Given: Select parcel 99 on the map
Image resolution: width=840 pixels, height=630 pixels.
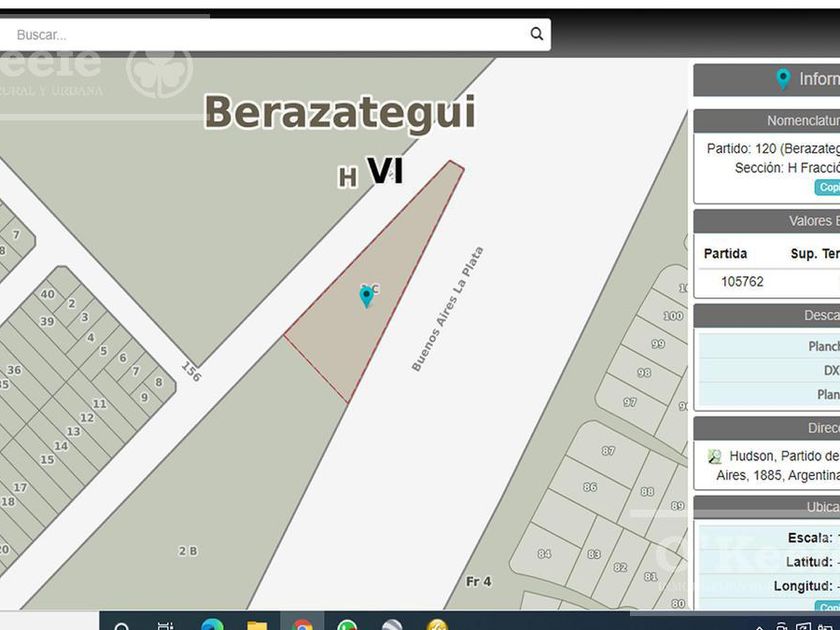Looking at the screenshot, I should tap(658, 344).
